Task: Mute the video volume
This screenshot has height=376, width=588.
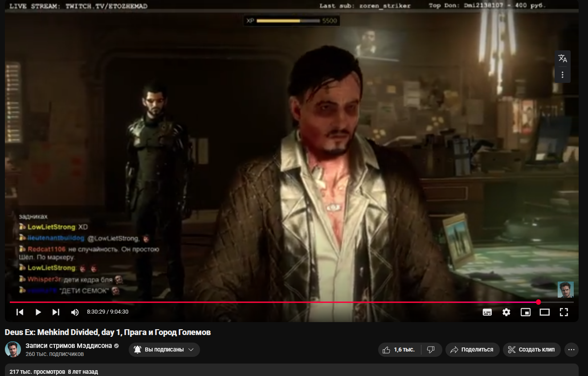Action: click(x=75, y=312)
